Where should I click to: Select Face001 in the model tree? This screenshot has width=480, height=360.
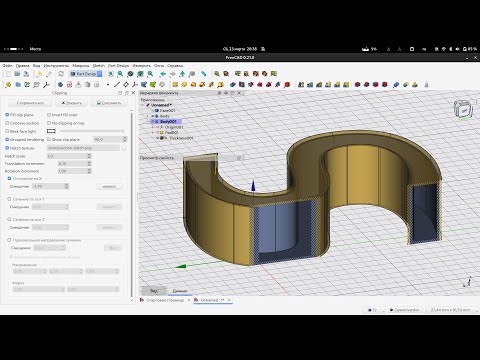(167, 110)
